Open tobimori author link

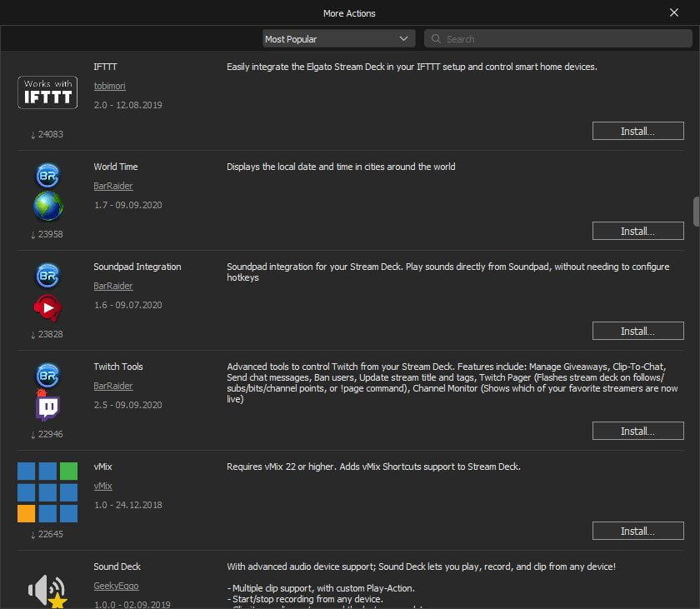tap(109, 86)
